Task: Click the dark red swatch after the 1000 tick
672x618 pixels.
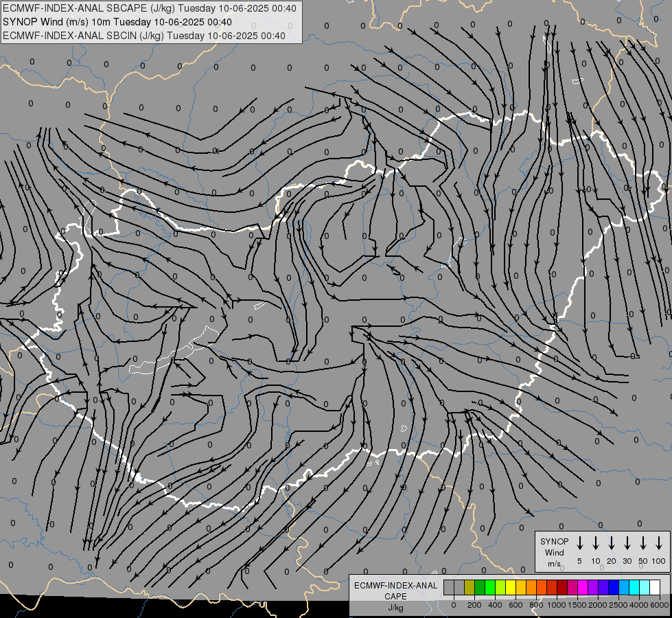Action: (562, 587)
